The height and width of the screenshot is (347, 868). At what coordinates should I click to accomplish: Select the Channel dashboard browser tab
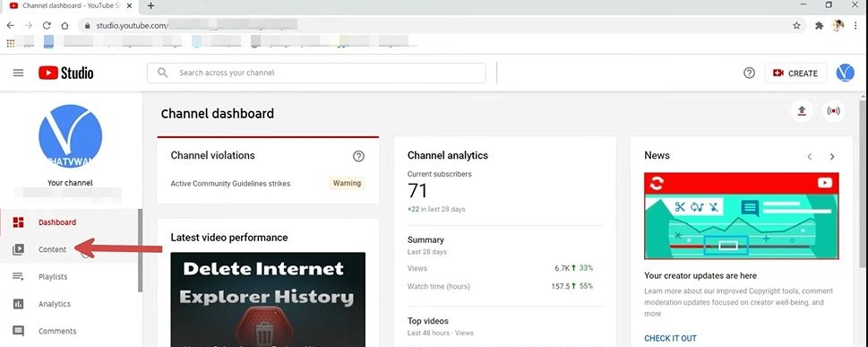tap(70, 5)
